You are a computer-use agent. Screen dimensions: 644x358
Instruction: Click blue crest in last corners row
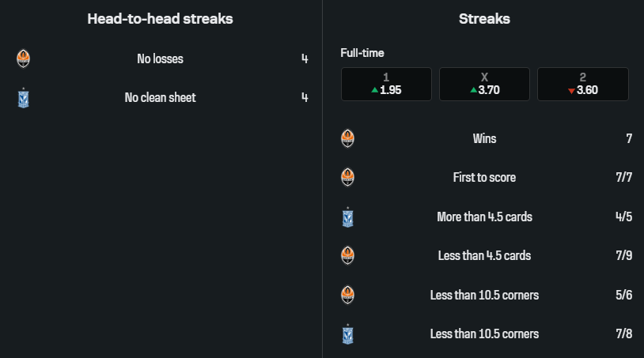point(347,334)
